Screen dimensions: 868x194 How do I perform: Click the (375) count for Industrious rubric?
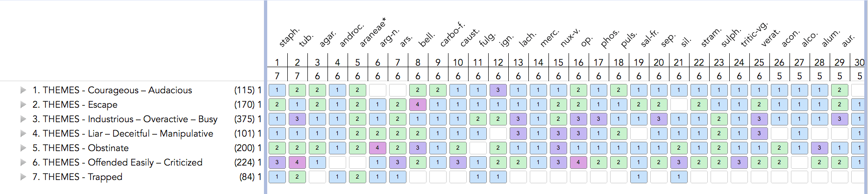pyautogui.click(x=244, y=119)
